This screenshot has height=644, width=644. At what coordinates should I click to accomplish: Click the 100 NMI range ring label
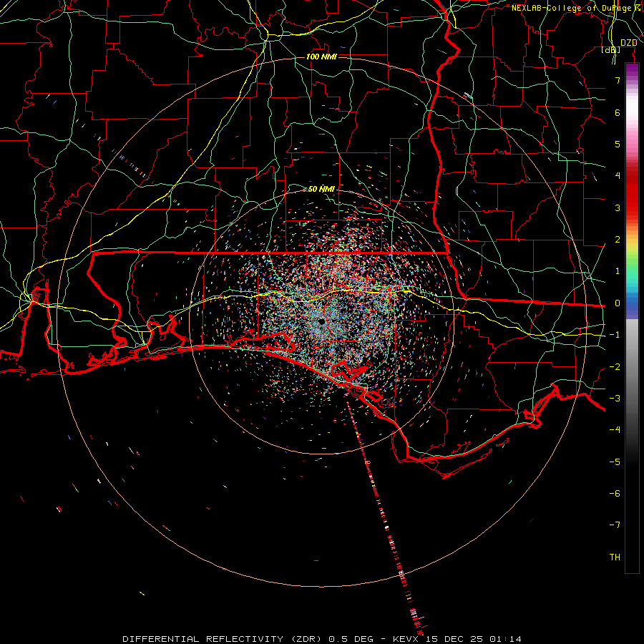click(x=321, y=57)
